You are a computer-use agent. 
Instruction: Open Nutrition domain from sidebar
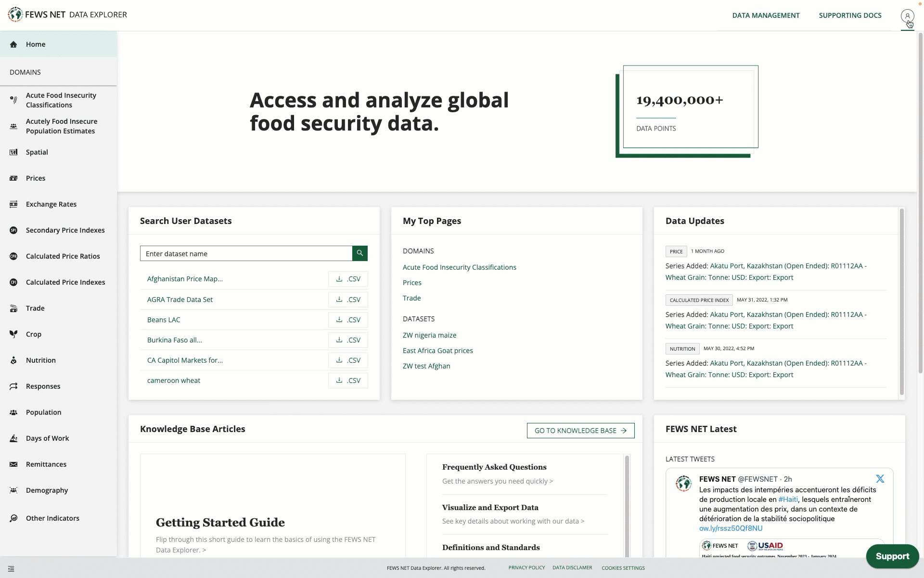41,360
